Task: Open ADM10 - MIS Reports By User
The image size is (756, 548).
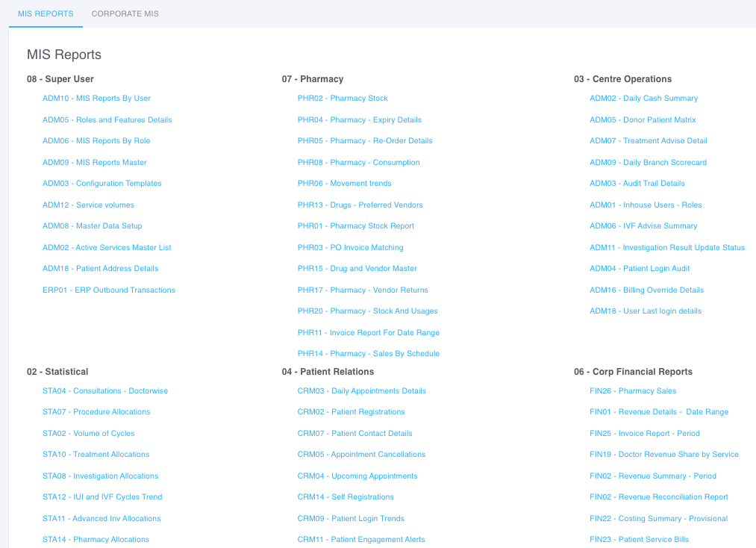Action: [96, 99]
